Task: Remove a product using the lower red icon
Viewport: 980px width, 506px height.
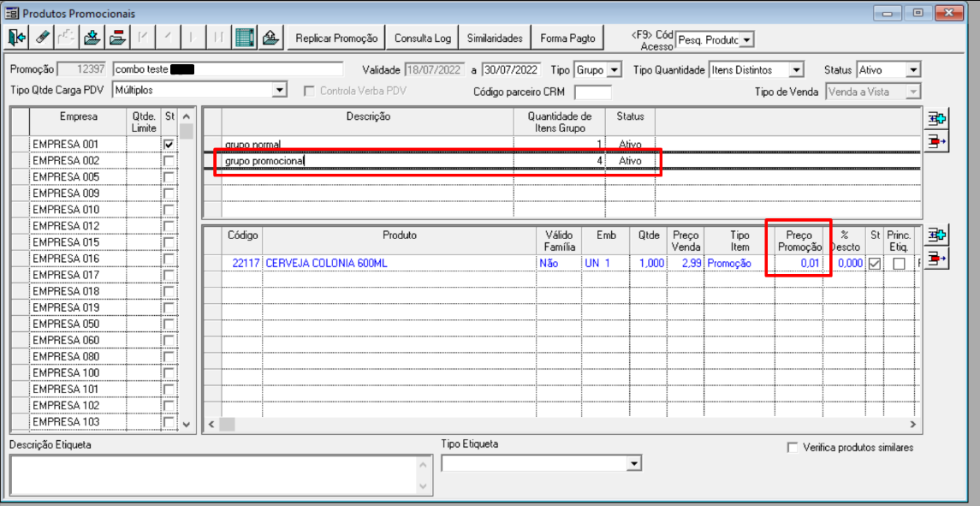Action: pyautogui.click(x=936, y=258)
